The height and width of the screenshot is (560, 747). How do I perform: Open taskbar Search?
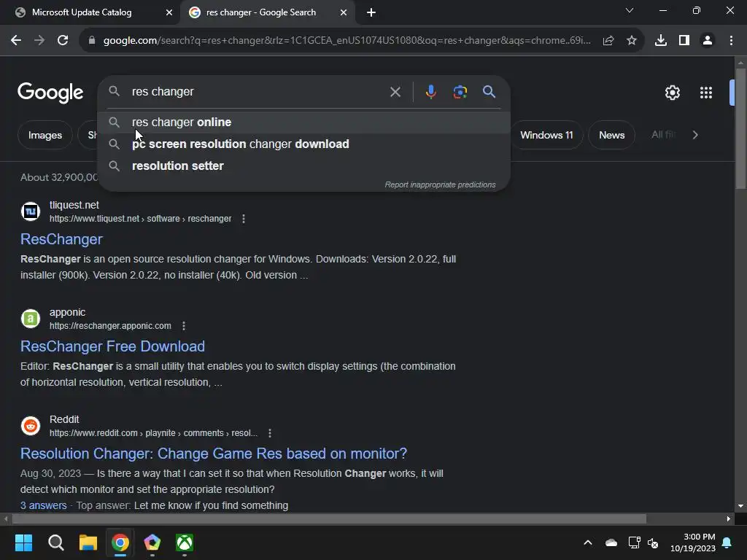(56, 542)
